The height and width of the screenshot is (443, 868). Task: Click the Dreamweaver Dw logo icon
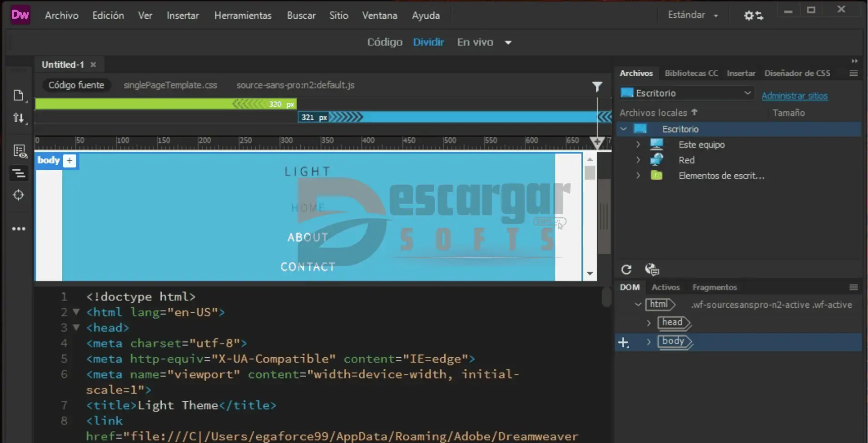coord(20,15)
